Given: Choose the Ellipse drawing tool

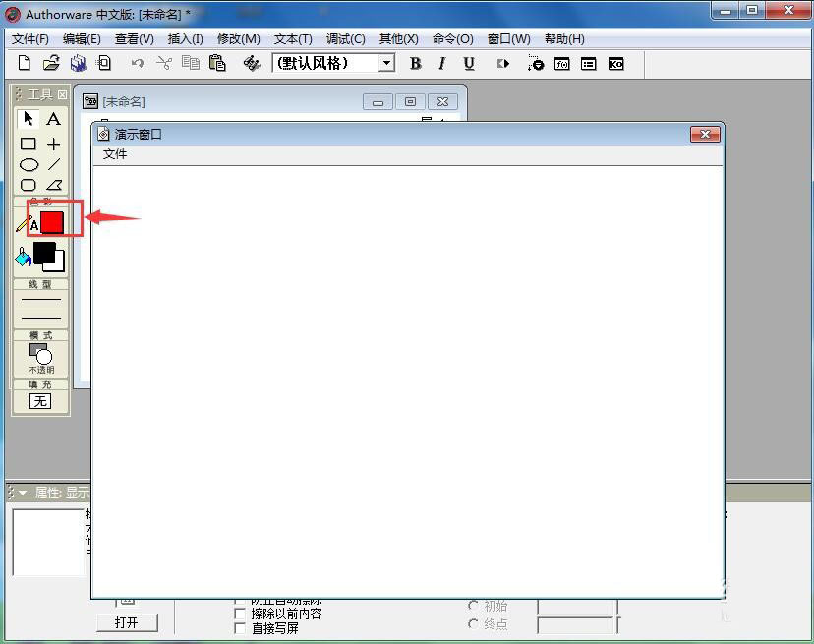Looking at the screenshot, I should [x=27, y=164].
